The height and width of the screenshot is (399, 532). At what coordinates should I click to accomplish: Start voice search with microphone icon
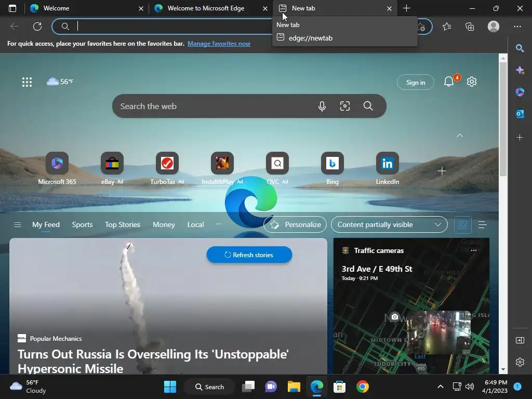click(x=322, y=106)
